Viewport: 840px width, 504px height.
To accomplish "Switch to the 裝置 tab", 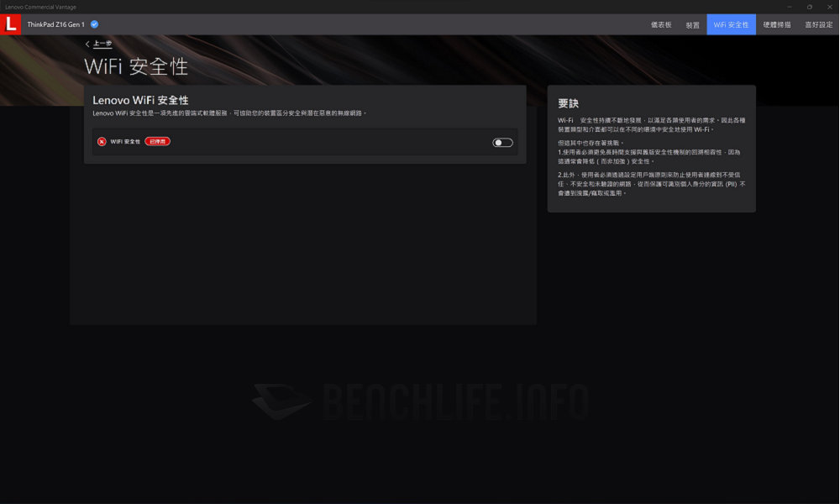I will point(692,25).
